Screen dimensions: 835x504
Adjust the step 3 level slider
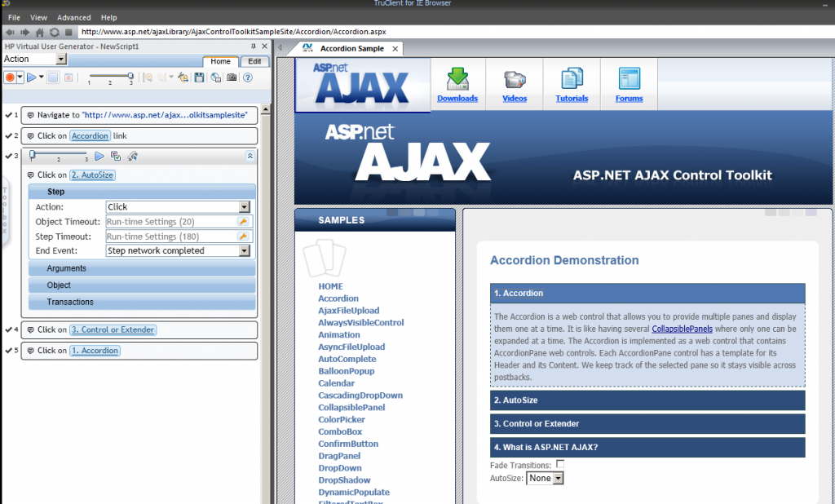pyautogui.click(x=59, y=156)
